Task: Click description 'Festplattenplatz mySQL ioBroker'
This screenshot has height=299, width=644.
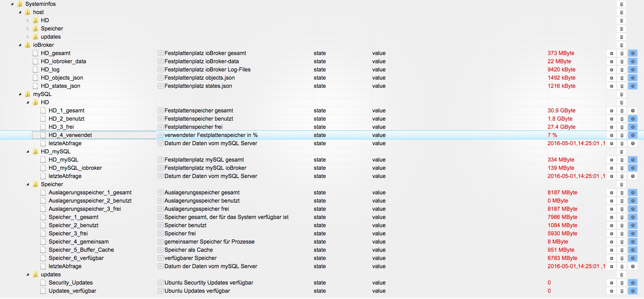Action: coord(205,168)
